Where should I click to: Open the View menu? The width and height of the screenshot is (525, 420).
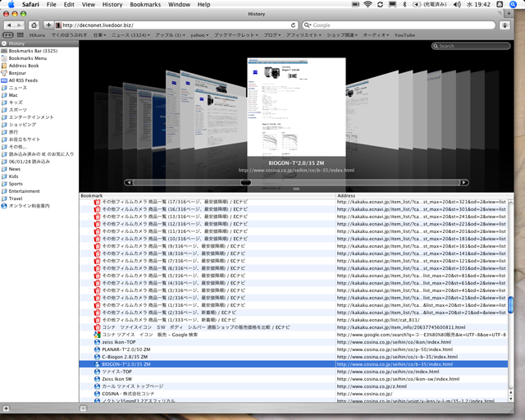89,4
